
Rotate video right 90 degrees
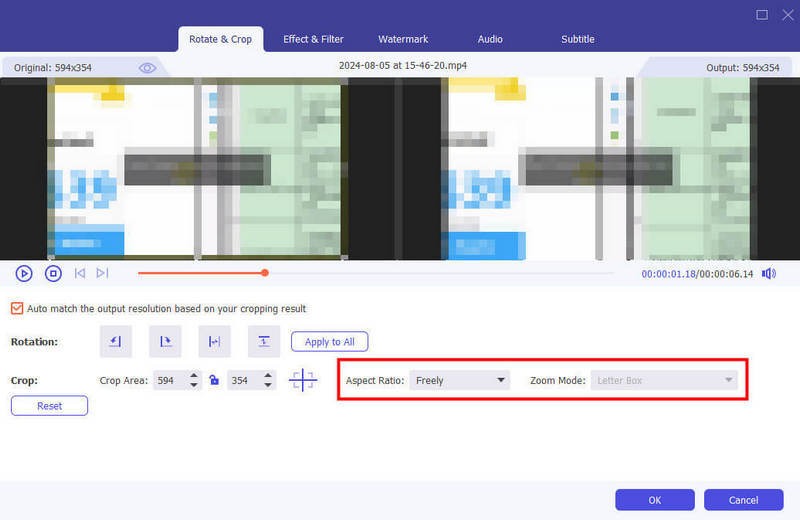[x=165, y=341]
